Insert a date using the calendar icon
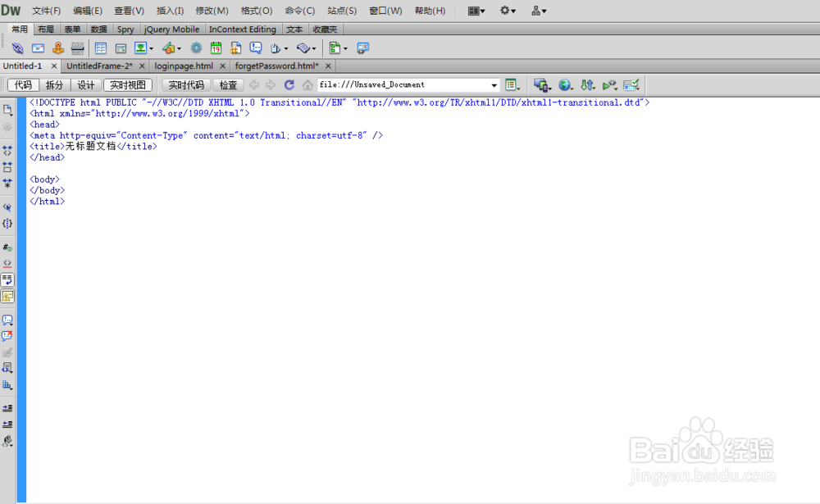This screenshot has height=504, width=820. pyautogui.click(x=216, y=48)
